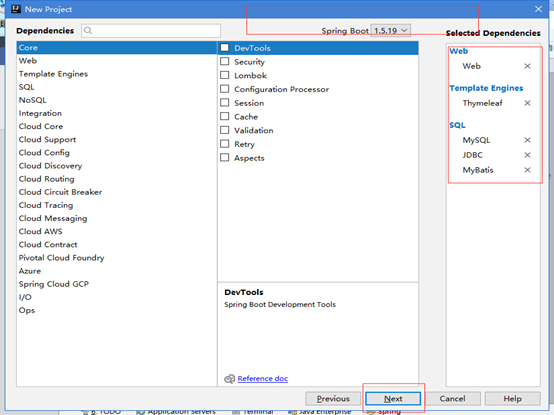
Task: Select Cloud Circuit Breaker category
Action: click(x=117, y=192)
